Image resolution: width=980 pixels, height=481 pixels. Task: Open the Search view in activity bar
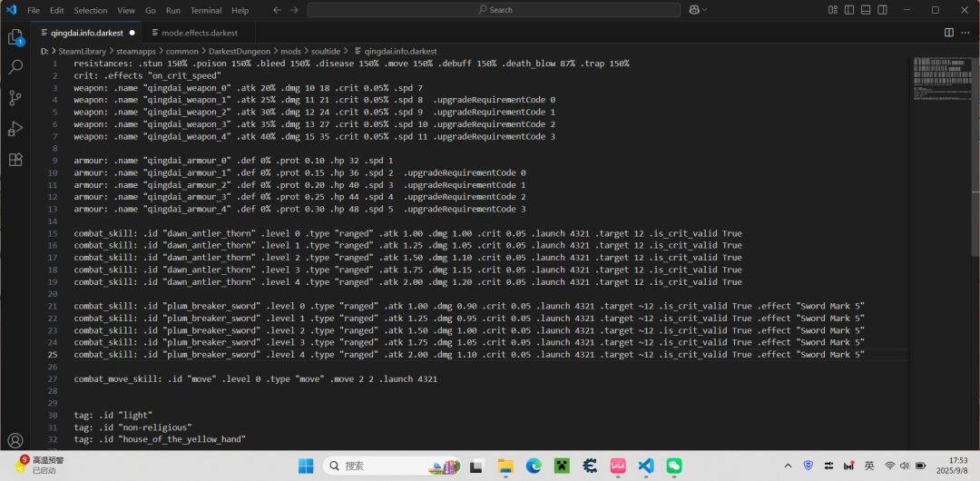tap(15, 67)
